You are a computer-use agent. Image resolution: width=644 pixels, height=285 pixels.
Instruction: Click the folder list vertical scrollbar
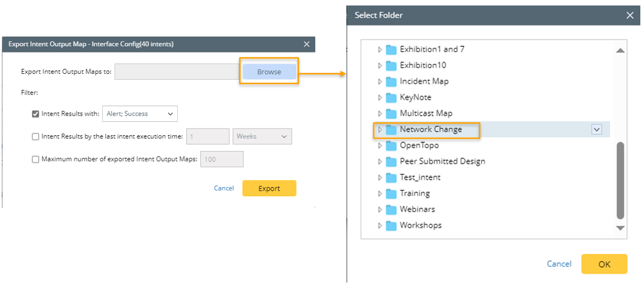(620, 180)
